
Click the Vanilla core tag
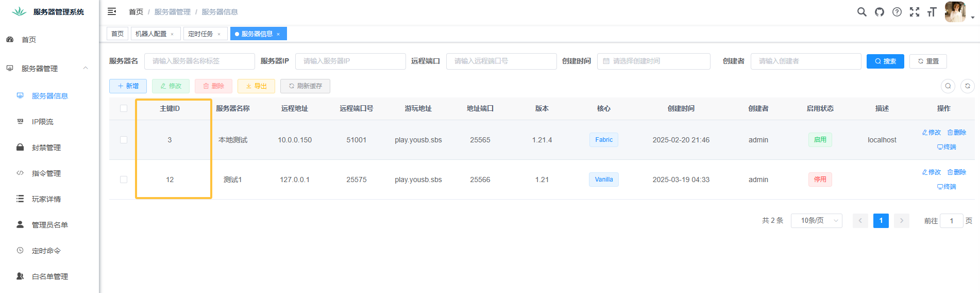[x=604, y=180]
